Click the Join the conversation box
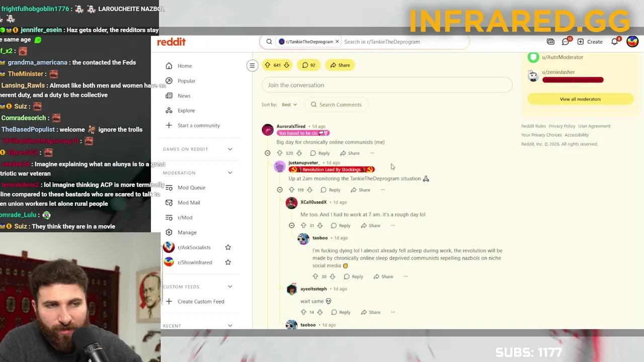This screenshot has width=644, height=362. 387,85
